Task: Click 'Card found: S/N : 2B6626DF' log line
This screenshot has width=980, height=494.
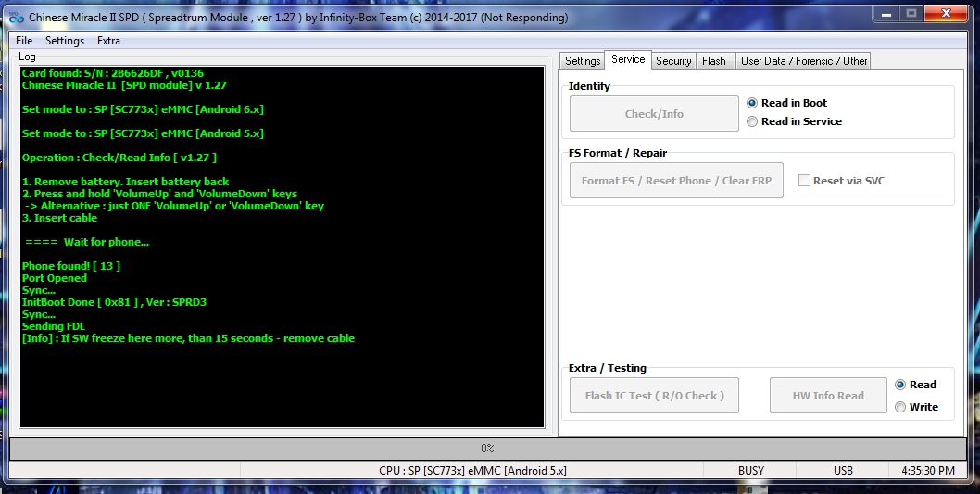Action: (112, 73)
